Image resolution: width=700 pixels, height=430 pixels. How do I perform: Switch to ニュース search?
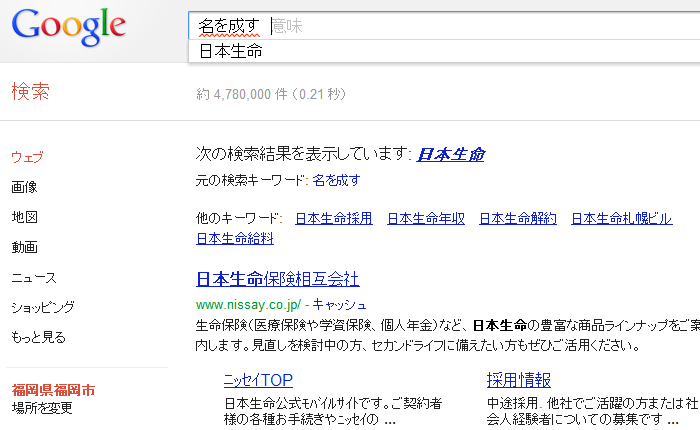34,277
